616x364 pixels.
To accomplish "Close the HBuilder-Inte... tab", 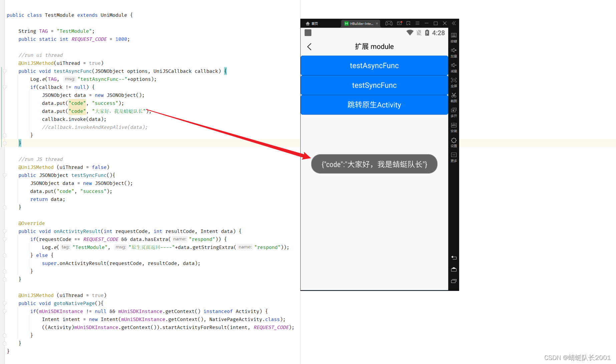I will (x=377, y=23).
